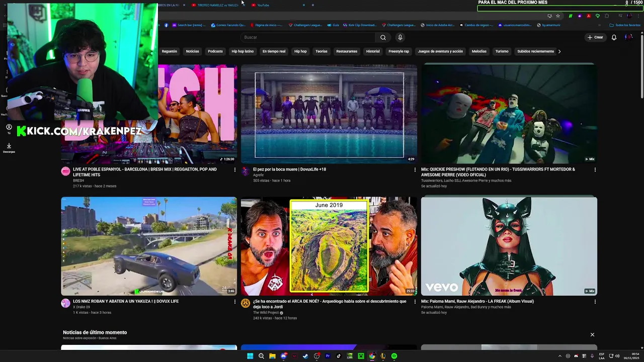
Task: Switch to the YouTube browser tab
Action: [x=279, y=5]
